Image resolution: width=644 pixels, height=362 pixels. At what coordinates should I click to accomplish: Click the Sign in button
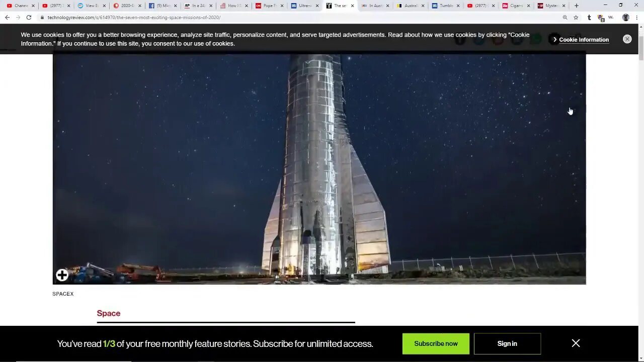pyautogui.click(x=507, y=343)
